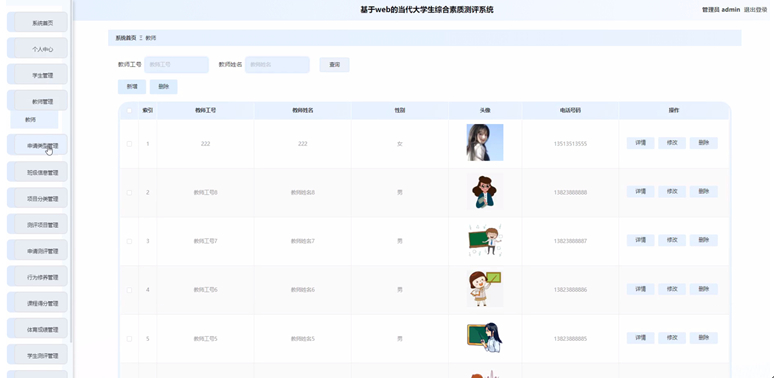Viewport: 775px width, 378px height.
Task: Click 删除 for 教师工号6 row
Action: point(704,289)
